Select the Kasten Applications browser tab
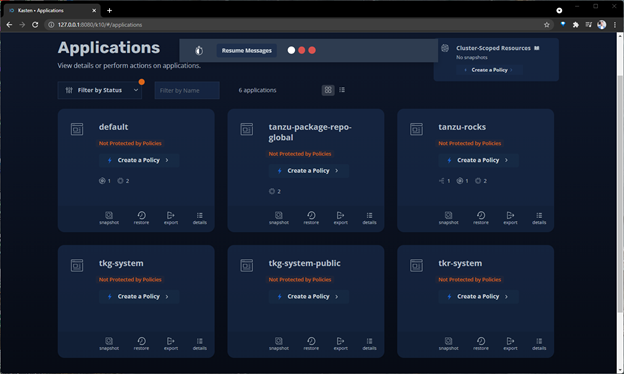The image size is (624, 374). [51, 10]
